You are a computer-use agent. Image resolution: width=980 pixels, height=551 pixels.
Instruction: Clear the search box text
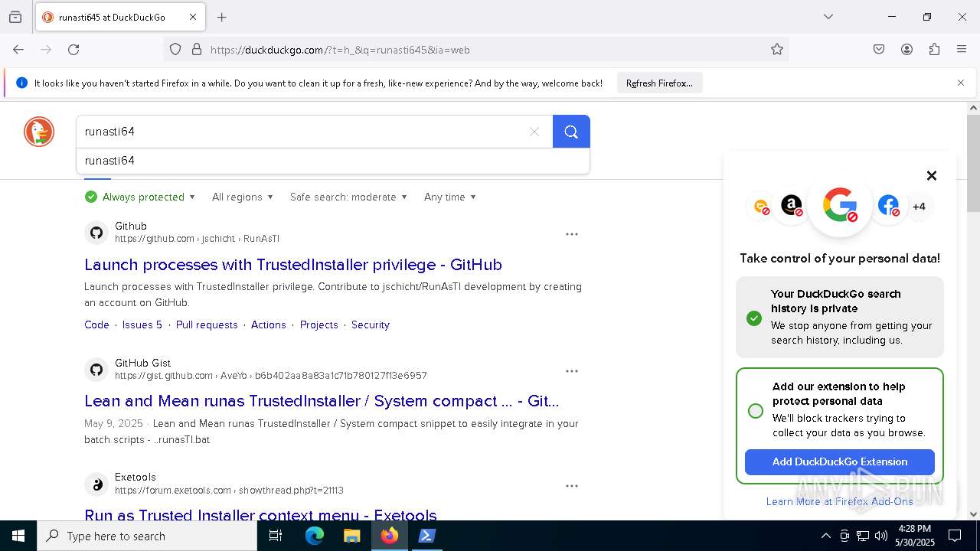[x=534, y=132]
